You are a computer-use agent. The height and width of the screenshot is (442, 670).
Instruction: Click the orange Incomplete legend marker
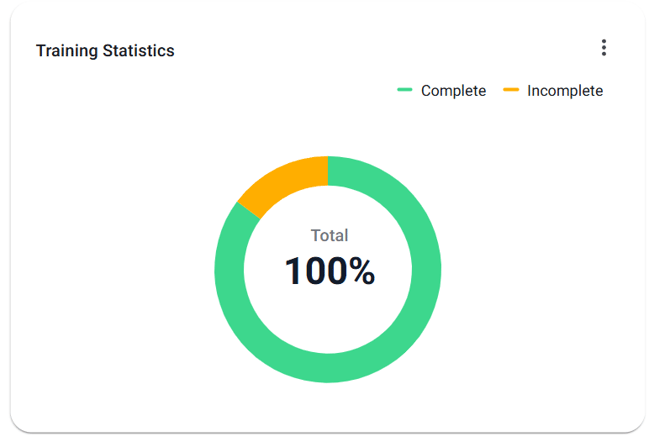[511, 90]
